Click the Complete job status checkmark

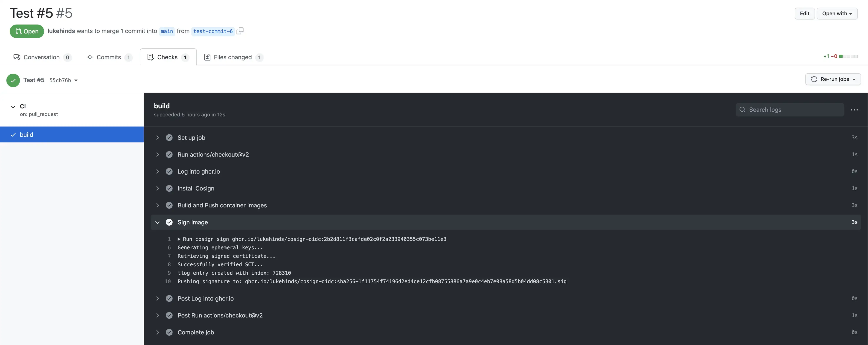coord(169,332)
